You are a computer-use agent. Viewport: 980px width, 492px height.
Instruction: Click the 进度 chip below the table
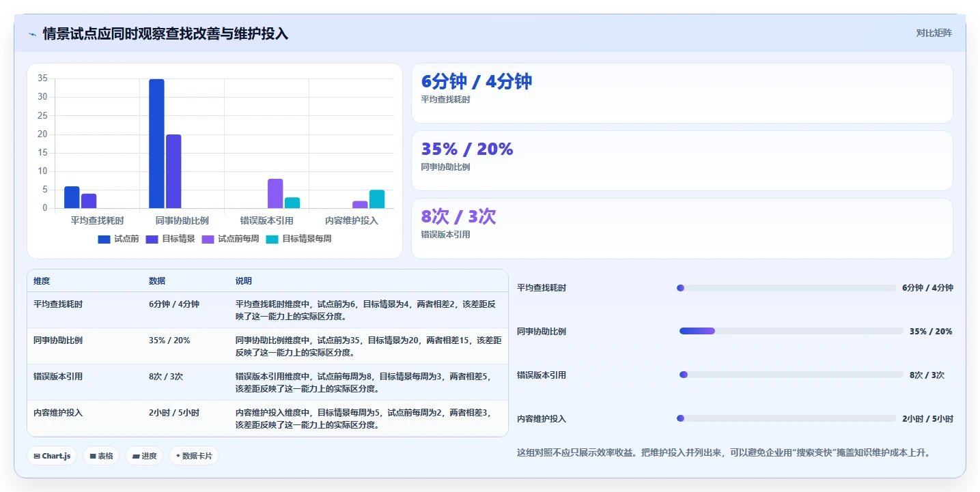coord(144,456)
